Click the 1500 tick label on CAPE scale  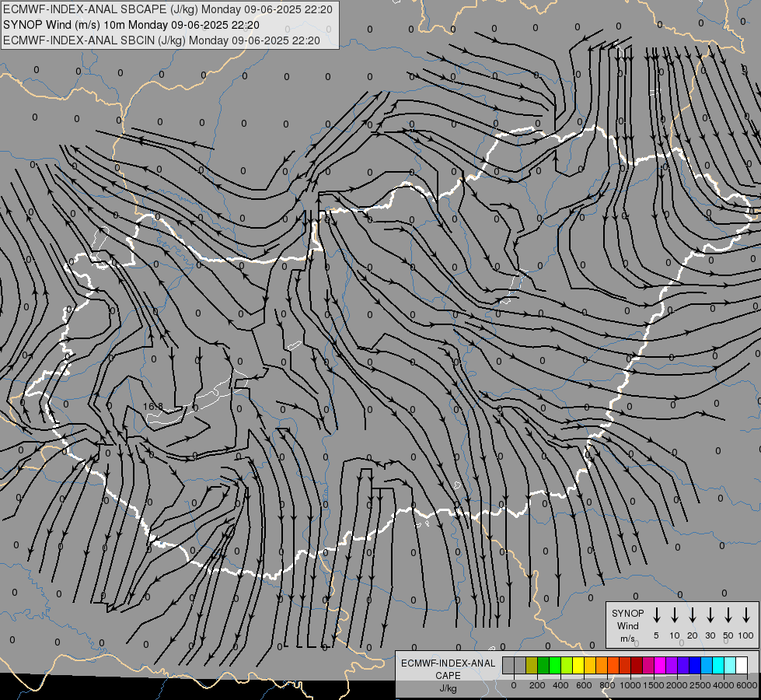pos(654,685)
